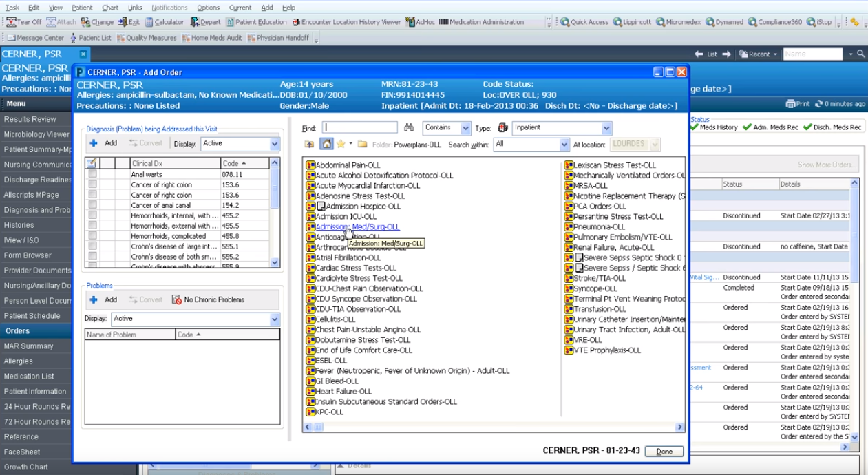Expand the Type Inpatient dropdown
Viewport: 868px width, 475px height.
point(606,128)
